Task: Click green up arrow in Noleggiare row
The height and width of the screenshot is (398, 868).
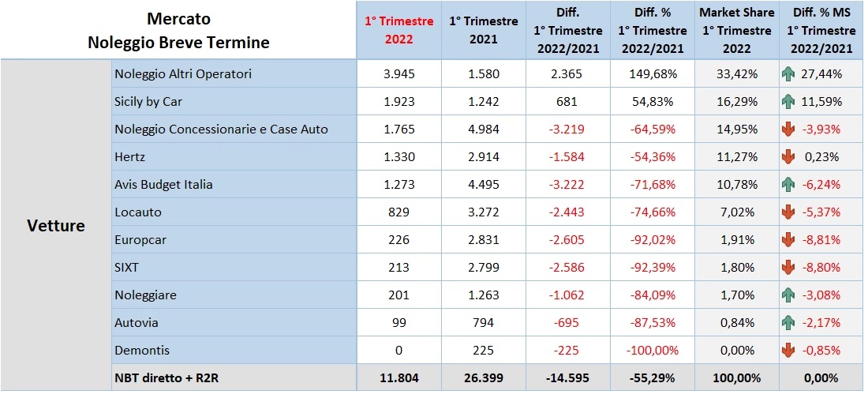Action: (789, 295)
